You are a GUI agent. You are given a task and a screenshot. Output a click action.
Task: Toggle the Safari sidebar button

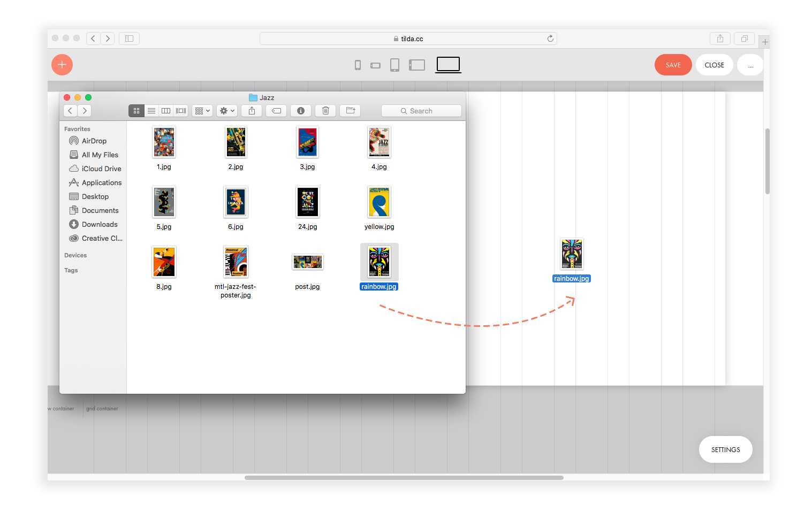pyautogui.click(x=129, y=39)
